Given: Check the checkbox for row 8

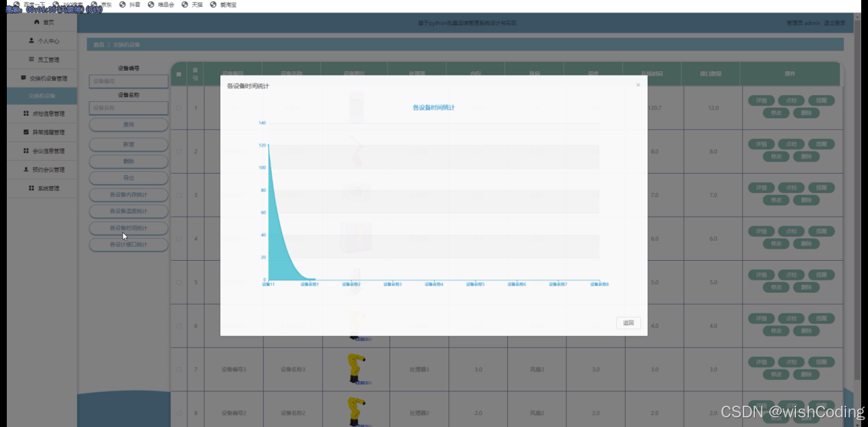Looking at the screenshot, I should pos(179,413).
